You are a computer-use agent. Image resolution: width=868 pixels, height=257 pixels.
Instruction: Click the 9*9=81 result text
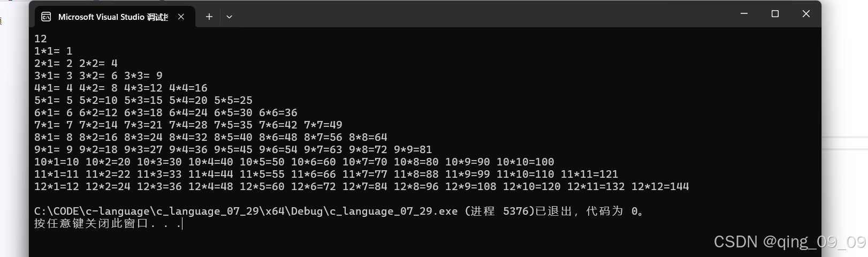tap(413, 149)
